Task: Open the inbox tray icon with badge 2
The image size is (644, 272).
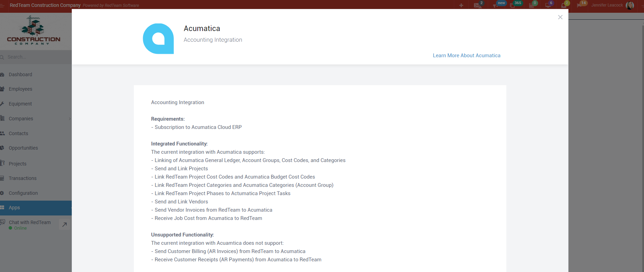Action: 564,5
